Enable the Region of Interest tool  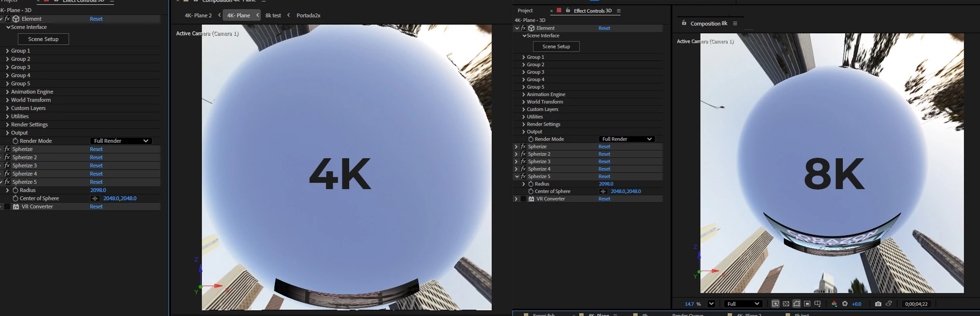point(807,304)
